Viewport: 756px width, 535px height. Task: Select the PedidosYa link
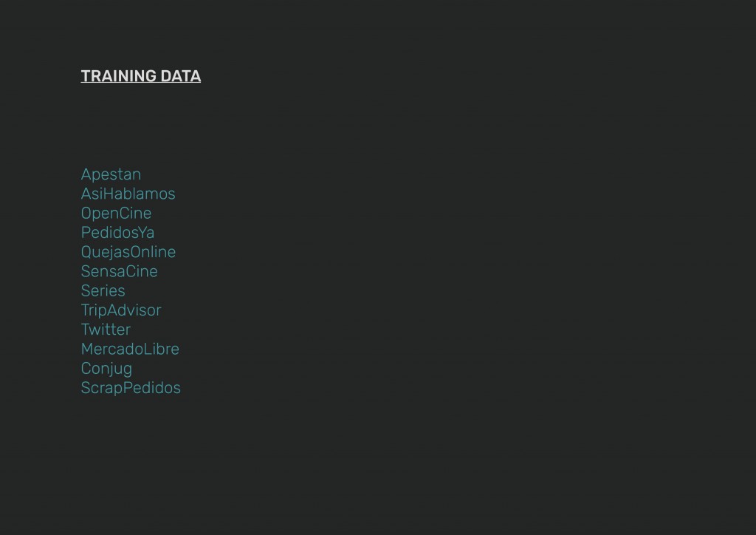coord(117,233)
